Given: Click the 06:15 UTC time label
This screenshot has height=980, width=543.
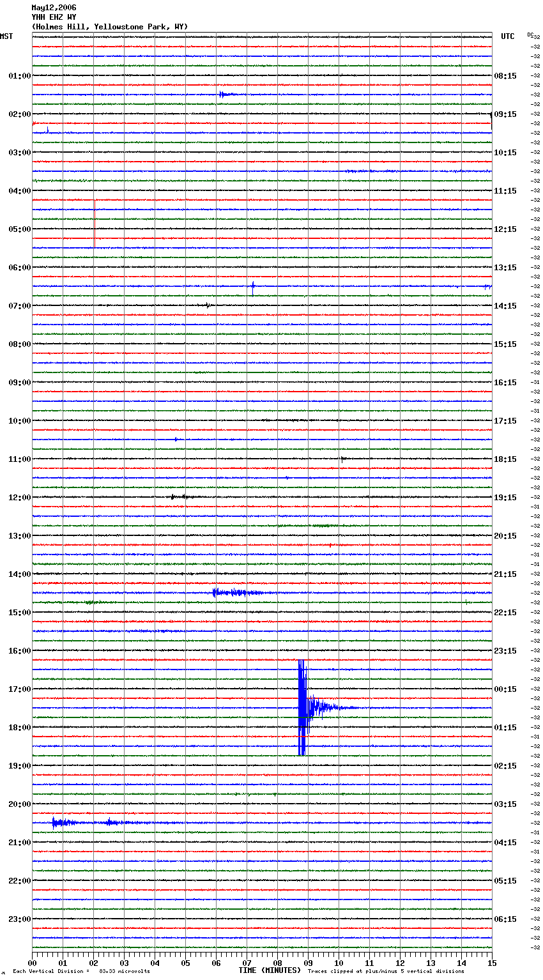Looking at the screenshot, I should coord(505,919).
